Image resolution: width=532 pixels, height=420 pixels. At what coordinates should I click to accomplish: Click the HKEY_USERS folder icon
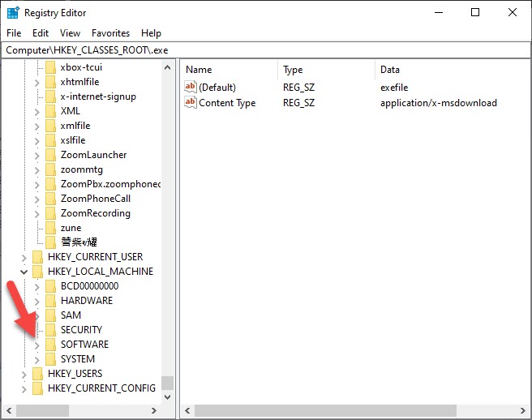(x=37, y=374)
